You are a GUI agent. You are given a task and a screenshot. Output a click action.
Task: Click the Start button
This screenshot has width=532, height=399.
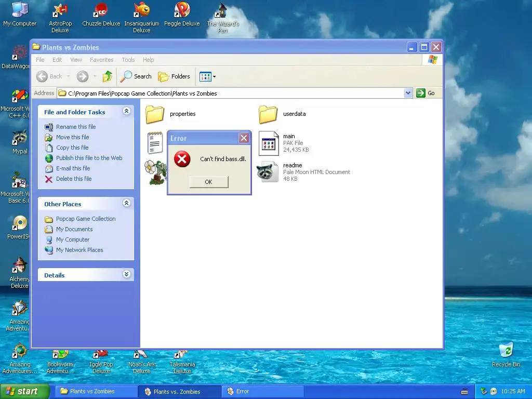24,392
